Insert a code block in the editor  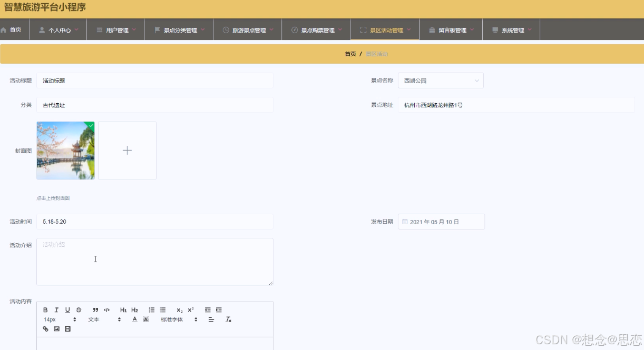106,310
